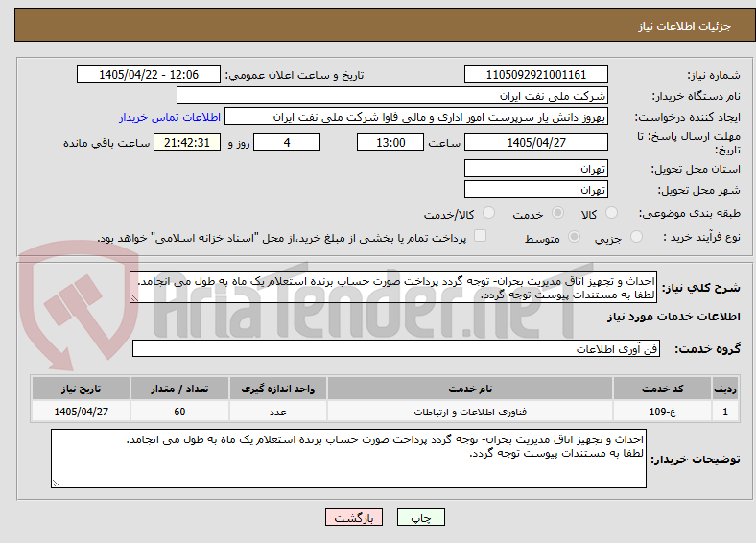The width and height of the screenshot is (756, 543).
Task: Click the تعداد / مقدار column header
Action: coord(179,389)
